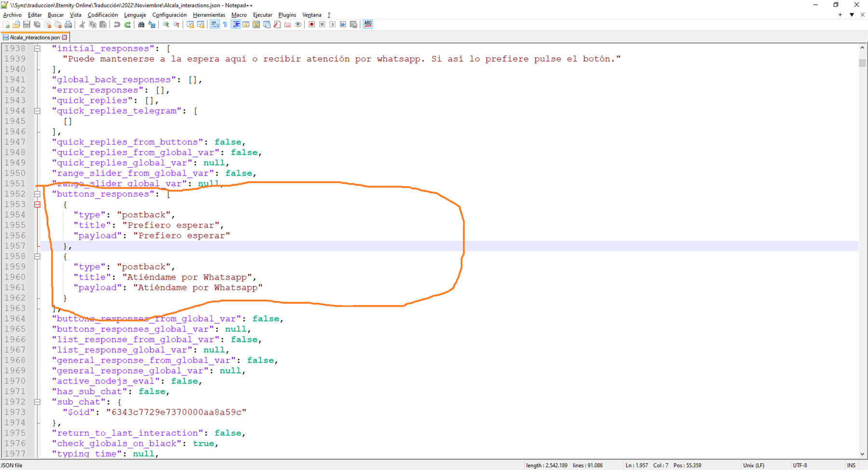The height and width of the screenshot is (470, 868).
Task: Open the Plugins menu
Action: (x=287, y=15)
